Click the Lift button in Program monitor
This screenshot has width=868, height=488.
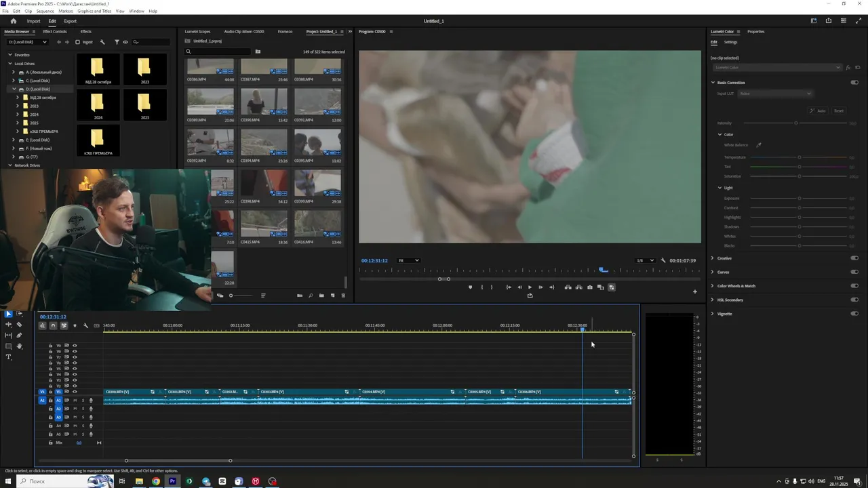click(568, 287)
